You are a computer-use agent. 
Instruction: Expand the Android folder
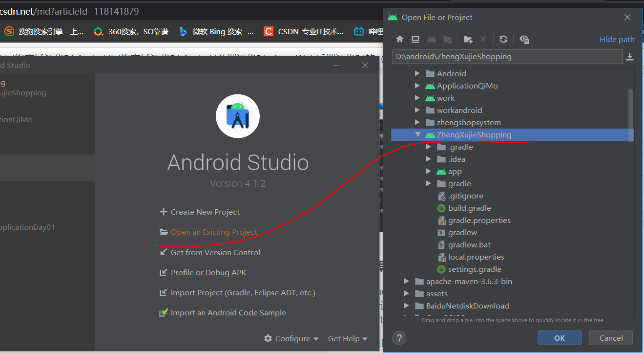pos(417,73)
